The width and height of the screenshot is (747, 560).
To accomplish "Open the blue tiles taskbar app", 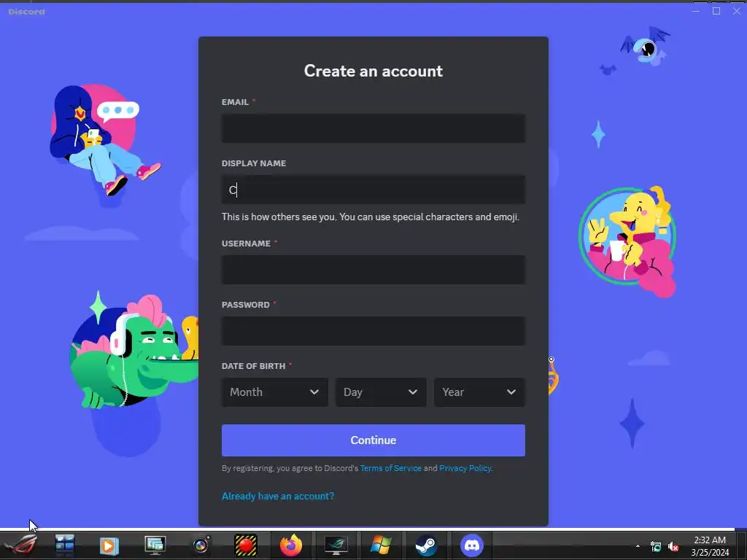I will tap(65, 545).
